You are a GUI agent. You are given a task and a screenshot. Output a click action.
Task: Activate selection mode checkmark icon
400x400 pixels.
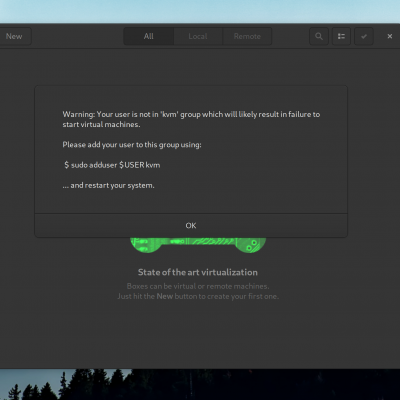[x=364, y=36]
